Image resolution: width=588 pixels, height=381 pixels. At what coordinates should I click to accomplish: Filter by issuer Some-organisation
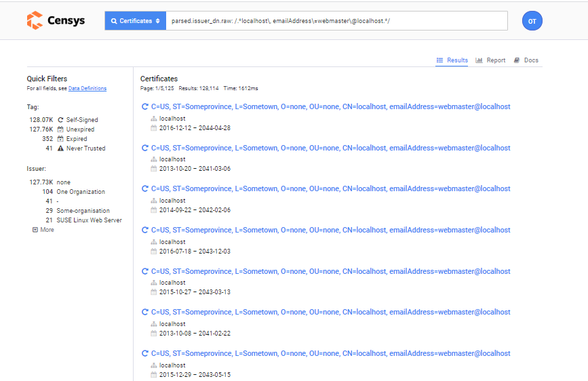pos(83,211)
